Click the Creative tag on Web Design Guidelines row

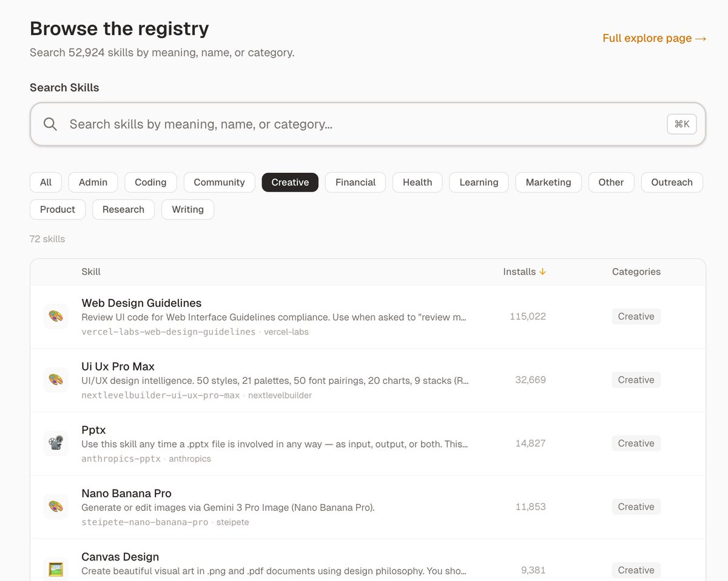click(x=636, y=317)
